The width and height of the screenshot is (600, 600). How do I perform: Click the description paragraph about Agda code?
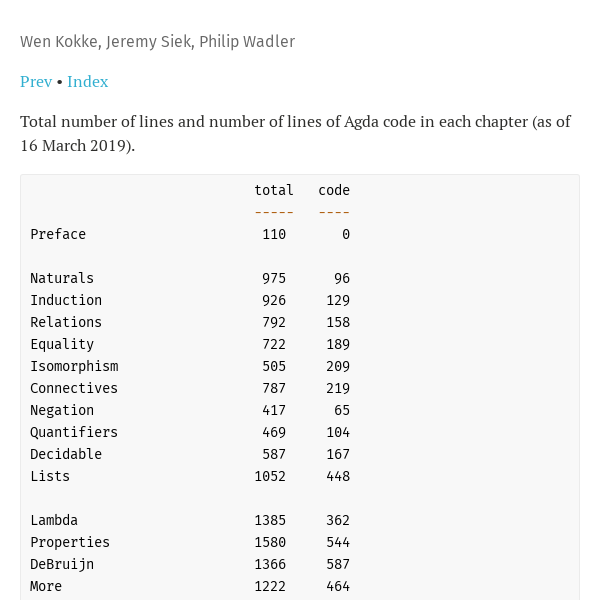(295, 134)
